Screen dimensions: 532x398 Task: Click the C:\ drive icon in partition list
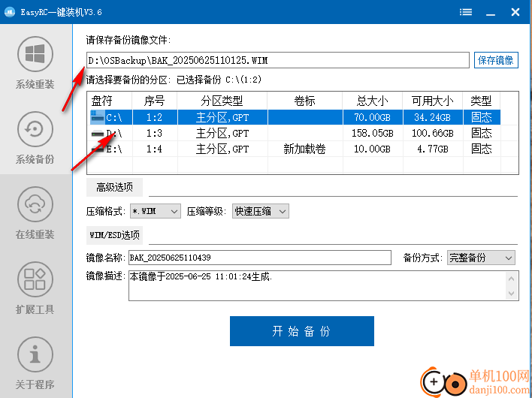[98, 117]
